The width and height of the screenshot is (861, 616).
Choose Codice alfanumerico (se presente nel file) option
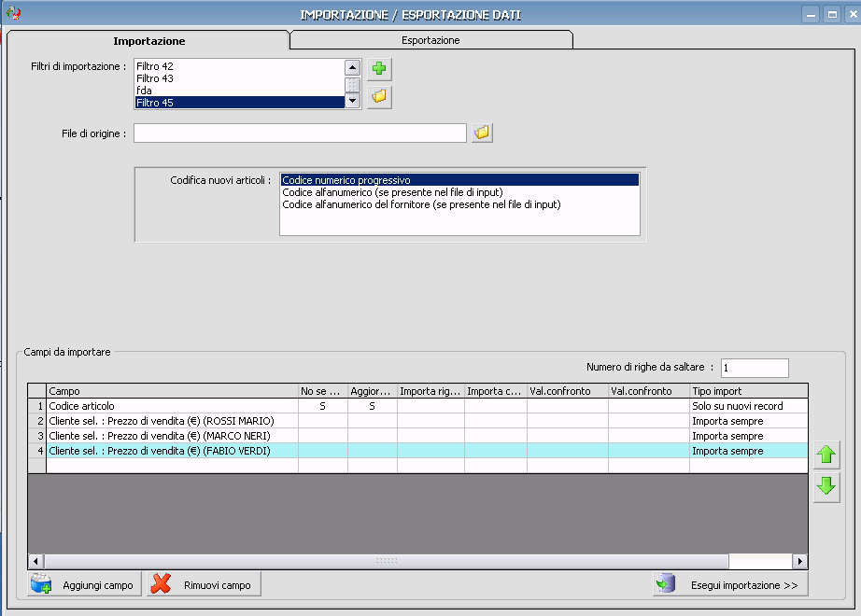click(x=459, y=192)
